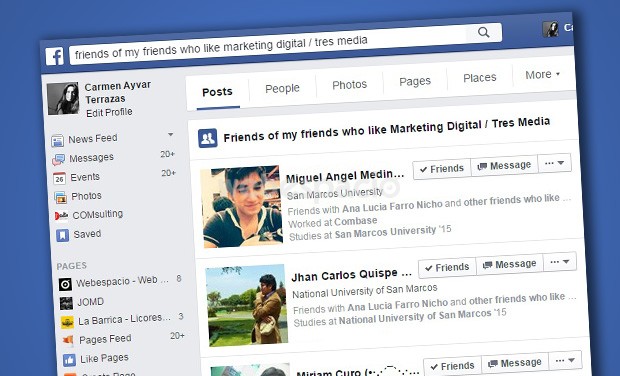Open the JOMD page link
620x376 pixels.
[91, 302]
